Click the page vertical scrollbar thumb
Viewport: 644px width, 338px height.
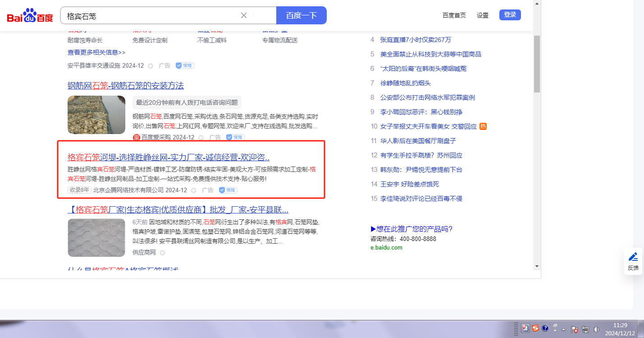(x=537, y=63)
